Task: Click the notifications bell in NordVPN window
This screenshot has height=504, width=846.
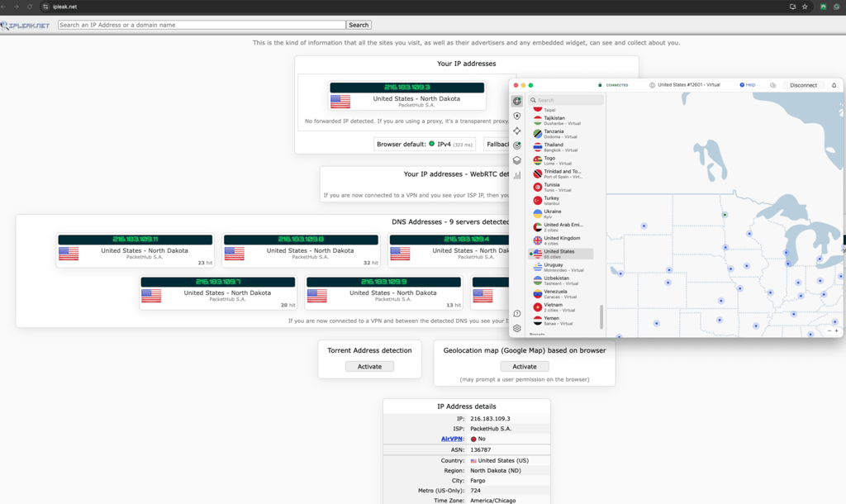Action: (x=834, y=85)
